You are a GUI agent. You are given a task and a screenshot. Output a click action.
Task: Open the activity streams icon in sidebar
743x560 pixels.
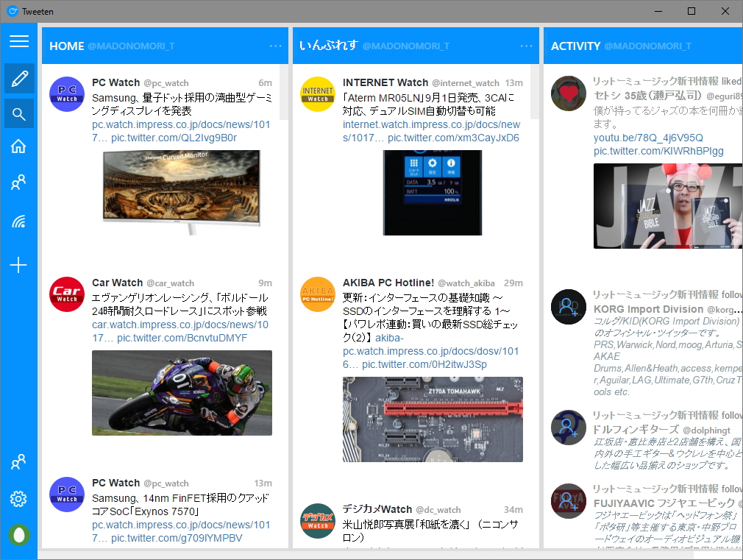(18, 221)
